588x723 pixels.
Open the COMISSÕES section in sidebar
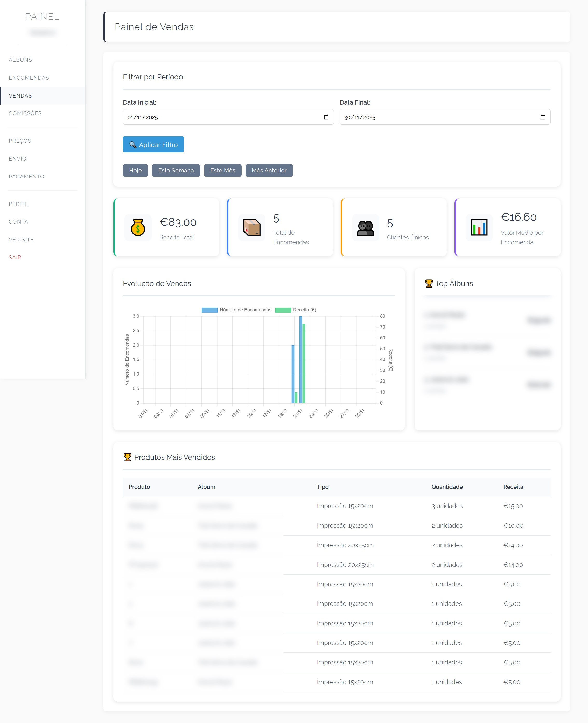25,113
